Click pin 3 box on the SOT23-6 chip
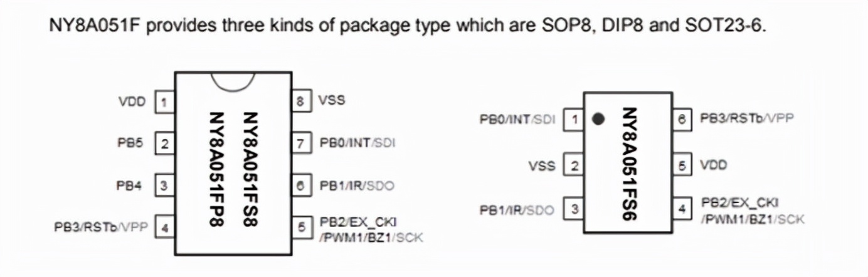Image resolution: width=868 pixels, height=277 pixels. (573, 209)
